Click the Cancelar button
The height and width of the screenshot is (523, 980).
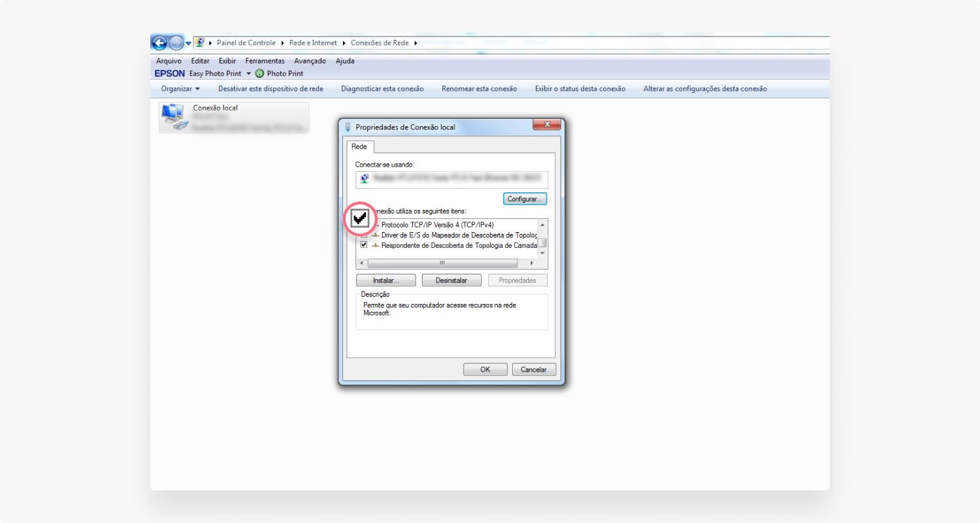[534, 369]
